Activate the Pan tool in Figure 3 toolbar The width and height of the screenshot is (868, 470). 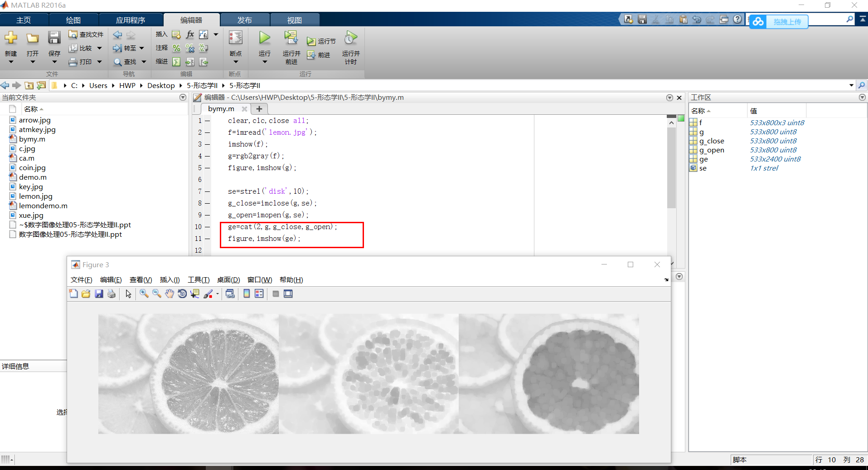tap(170, 294)
